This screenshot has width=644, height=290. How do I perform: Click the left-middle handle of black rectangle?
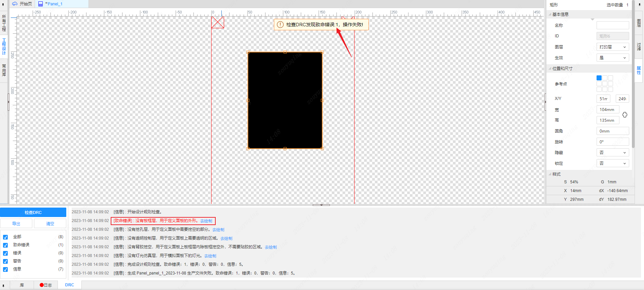[248, 100]
